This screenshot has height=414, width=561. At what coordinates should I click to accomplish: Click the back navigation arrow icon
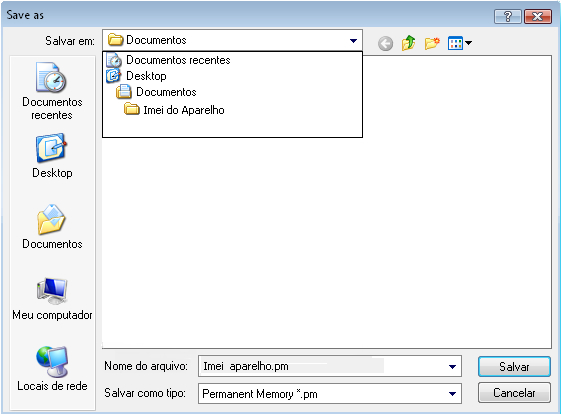(385, 44)
